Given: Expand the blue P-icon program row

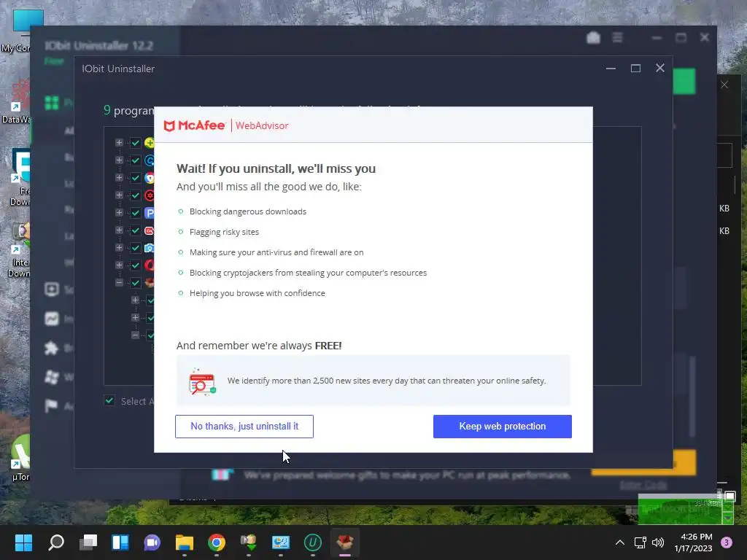Looking at the screenshot, I should coord(119,212).
